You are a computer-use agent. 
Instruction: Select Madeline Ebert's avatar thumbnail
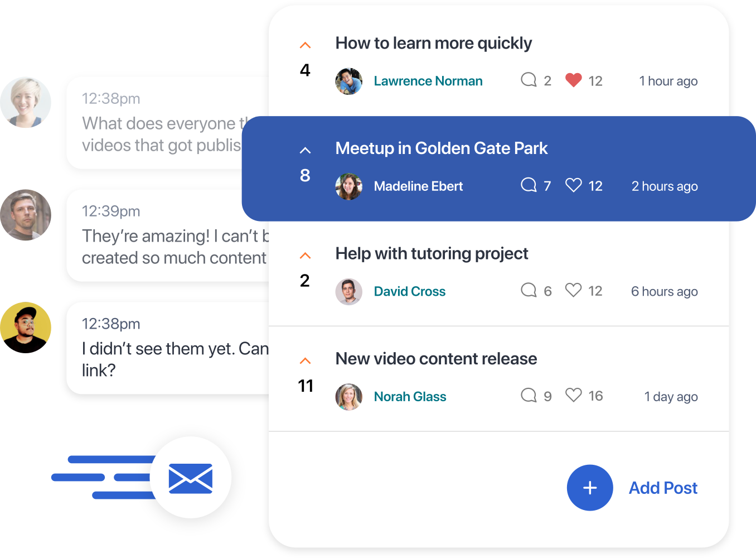click(x=349, y=186)
